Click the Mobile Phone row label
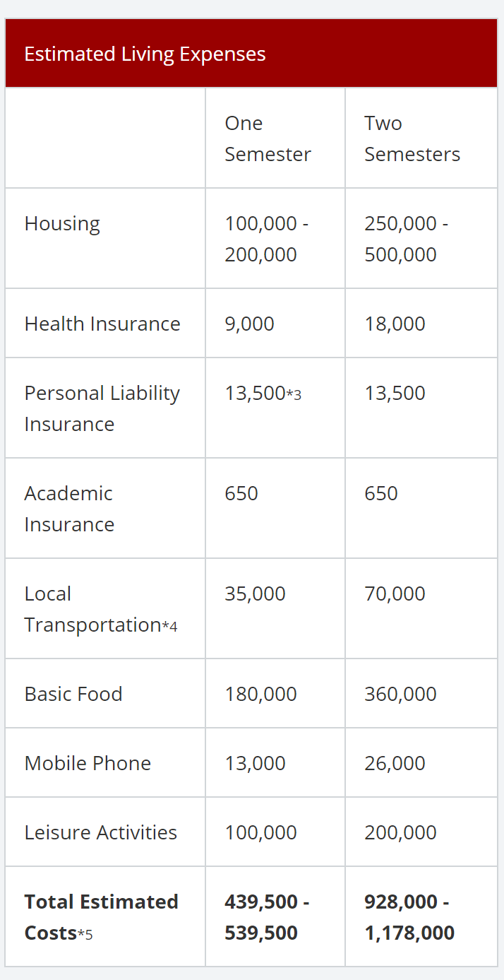 click(x=88, y=763)
